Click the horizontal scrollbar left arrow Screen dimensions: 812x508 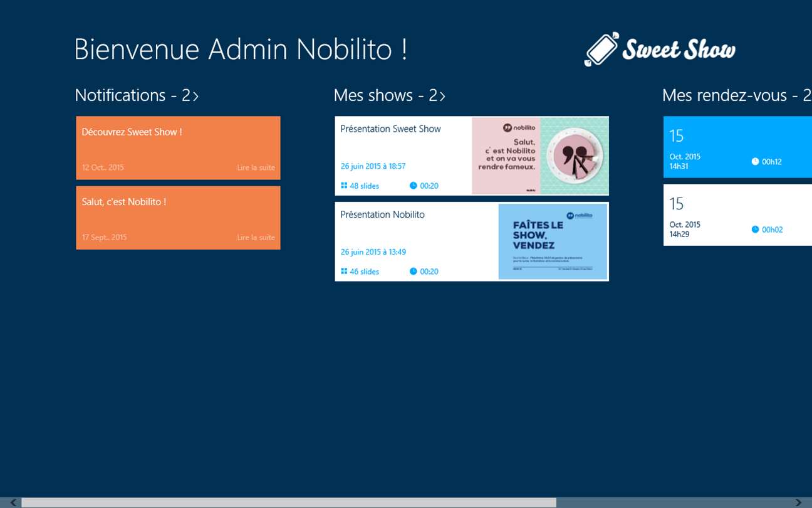[13, 502]
